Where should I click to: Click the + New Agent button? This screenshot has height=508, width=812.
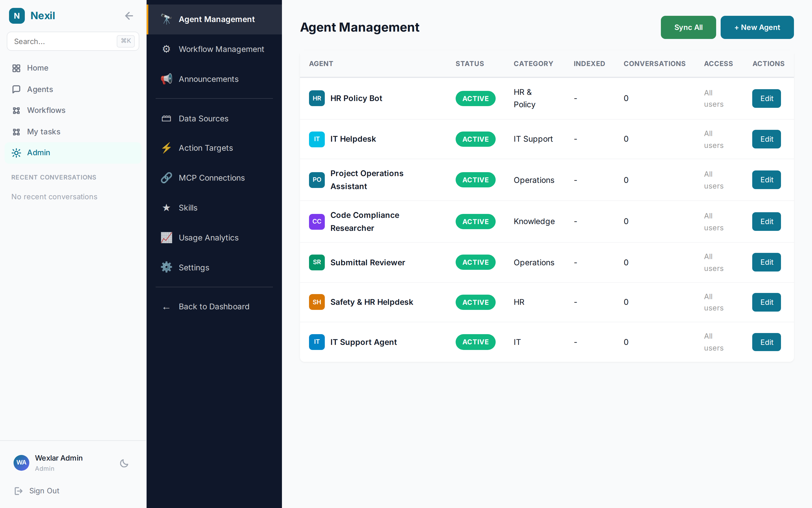pos(757,27)
